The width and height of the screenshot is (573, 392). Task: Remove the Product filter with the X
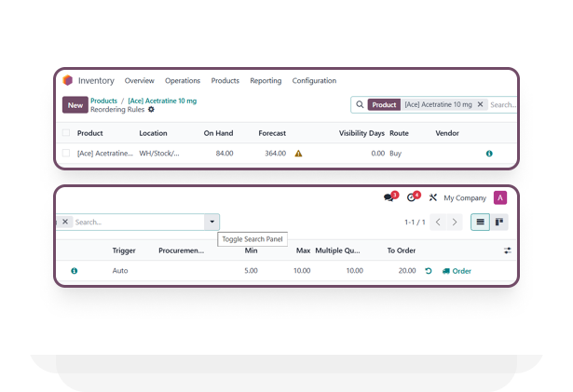480,104
